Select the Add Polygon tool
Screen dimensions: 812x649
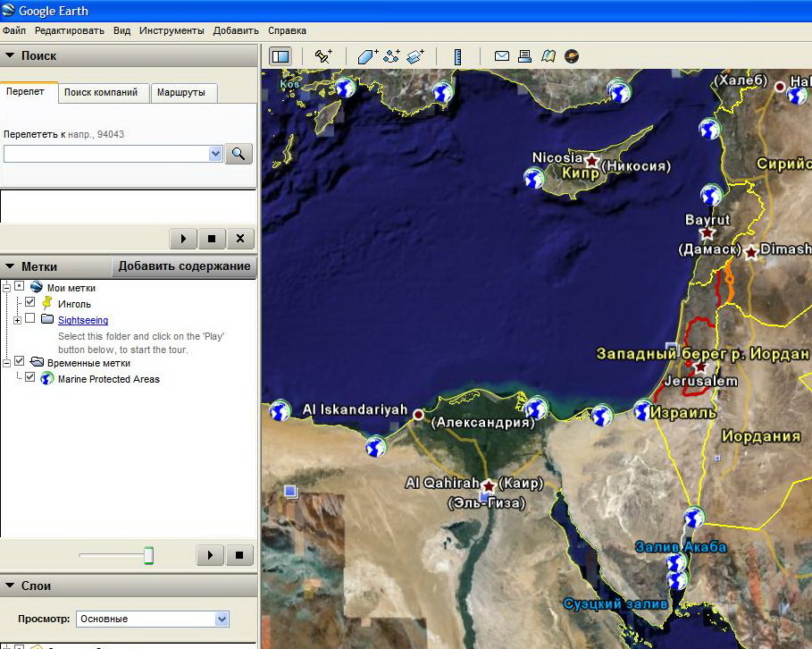point(368,56)
